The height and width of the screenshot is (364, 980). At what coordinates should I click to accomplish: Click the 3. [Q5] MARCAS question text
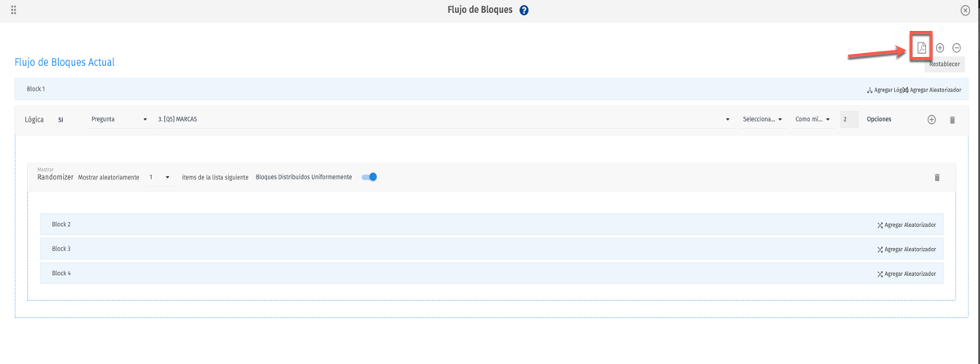(x=177, y=119)
